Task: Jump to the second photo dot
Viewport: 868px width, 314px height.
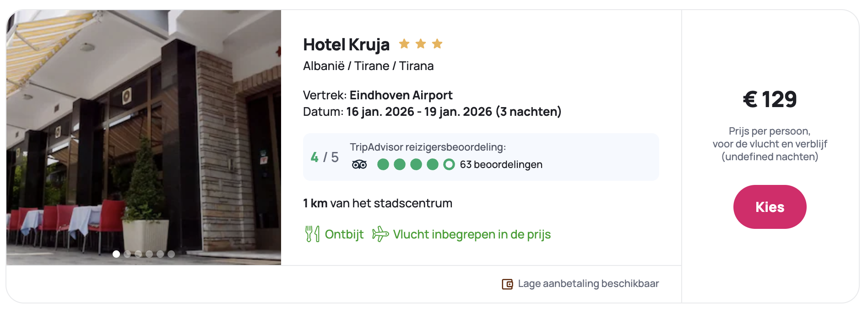Action: tap(127, 254)
